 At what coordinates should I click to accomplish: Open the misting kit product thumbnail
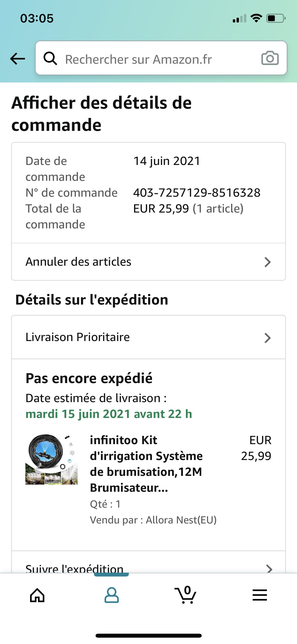click(x=51, y=459)
